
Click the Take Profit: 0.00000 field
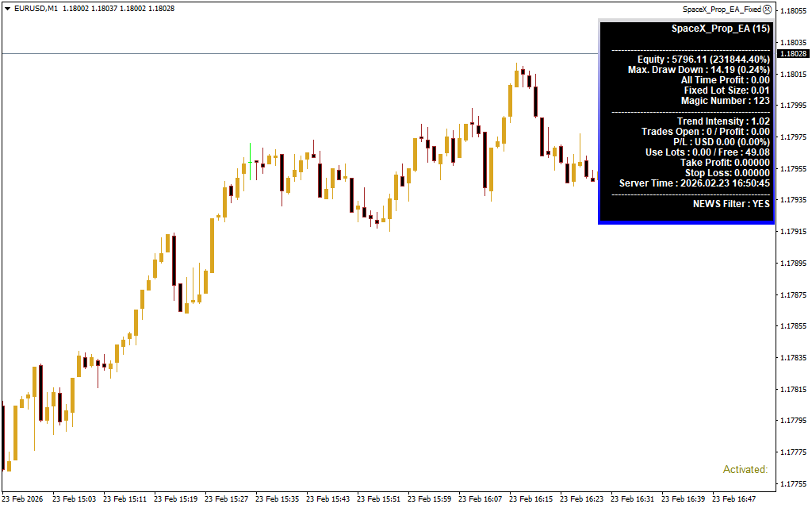(725, 163)
